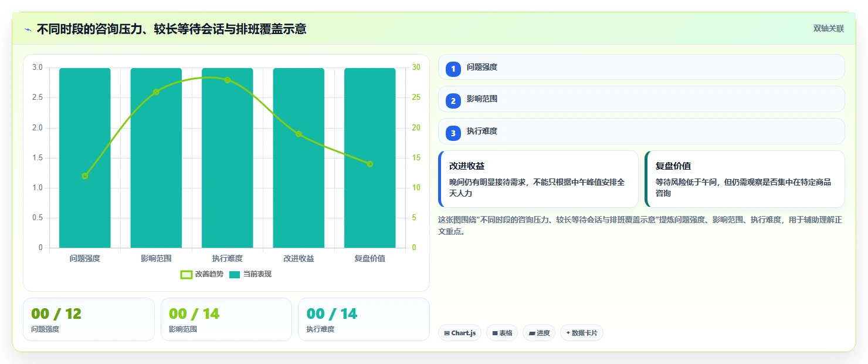The height and width of the screenshot is (364, 868).
Task: Click the 00 / 14 执行难度 stat card
Action: coord(364,319)
